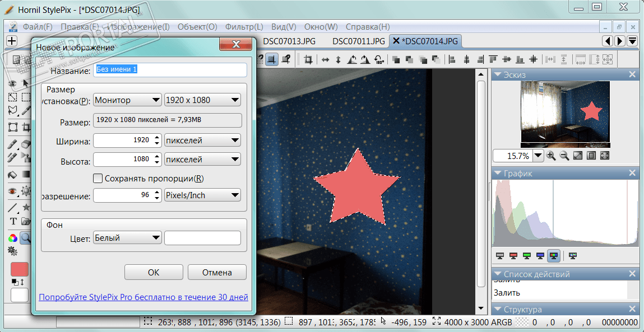The image size is (644, 332).
Task: Flip image horizontally with double-arrow icon
Action: coord(325,60)
